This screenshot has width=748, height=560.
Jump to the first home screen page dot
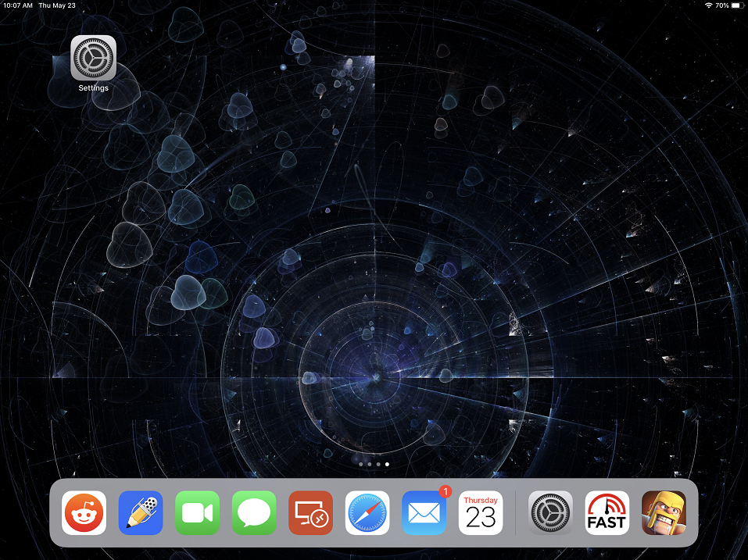point(360,464)
